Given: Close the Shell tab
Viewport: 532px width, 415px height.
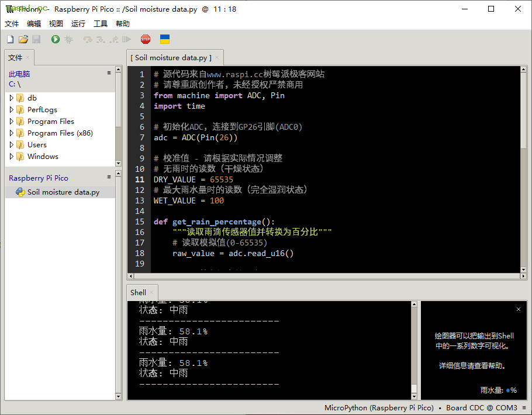Looking at the screenshot, I should point(151,292).
